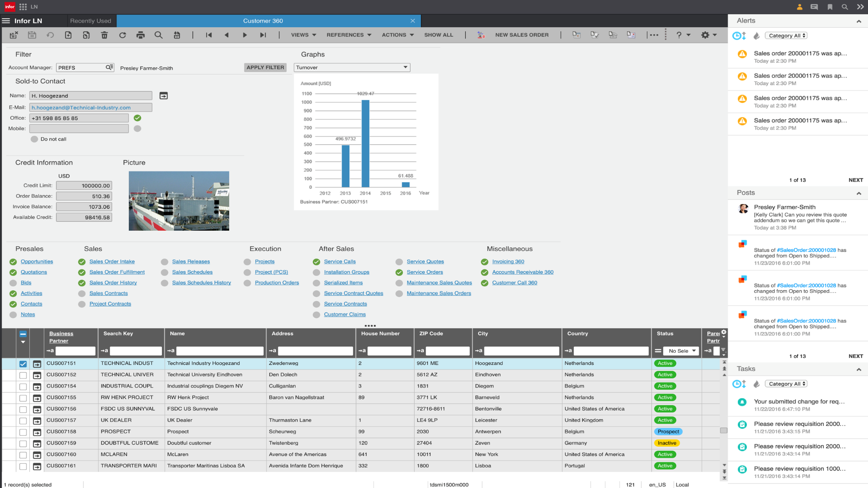Click the flame priority icon in Alerts
This screenshot has width=868, height=488.
[x=756, y=36]
